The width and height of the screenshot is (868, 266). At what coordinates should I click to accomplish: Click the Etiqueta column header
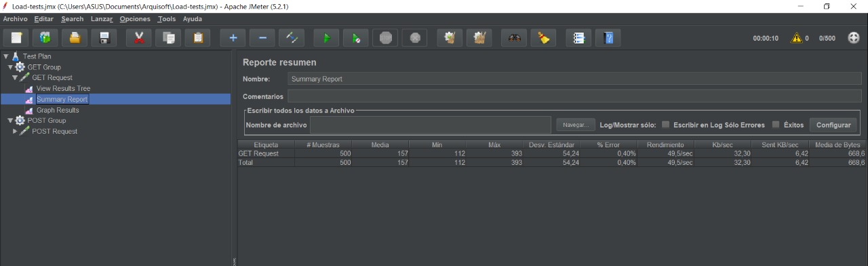tap(266, 145)
